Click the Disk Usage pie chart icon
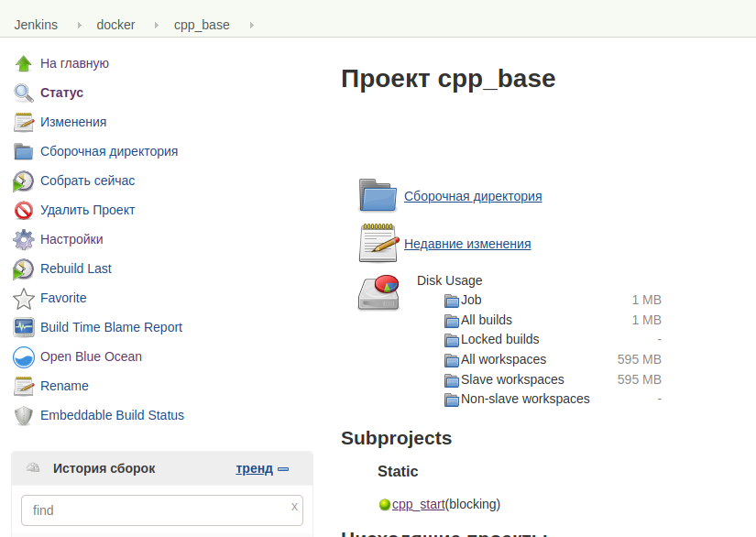The image size is (756, 537). 378,292
